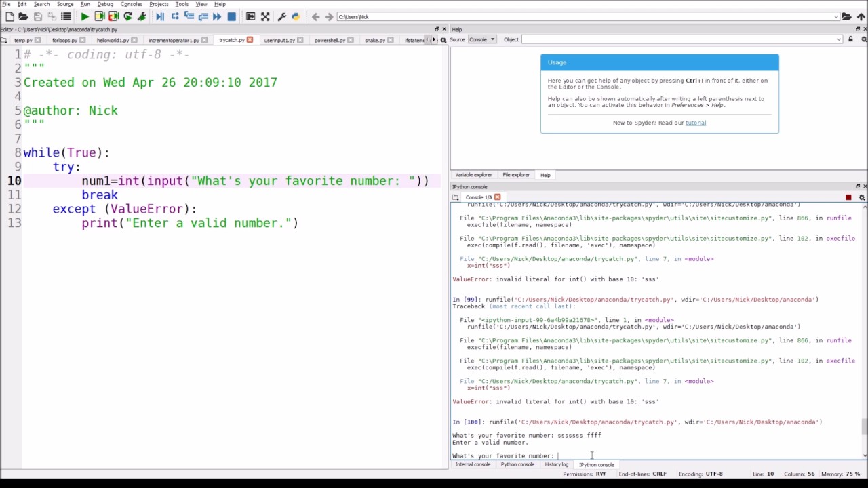Stop the running console kernel

tap(848, 197)
